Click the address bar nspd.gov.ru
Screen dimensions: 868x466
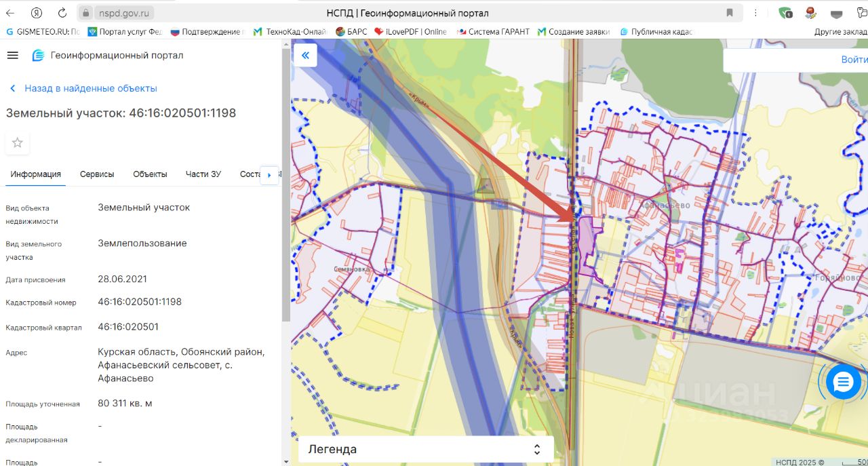125,13
